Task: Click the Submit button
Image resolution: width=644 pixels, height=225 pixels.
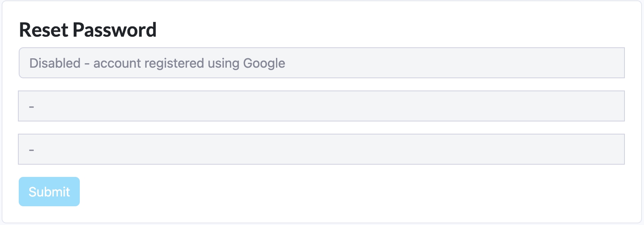Action: 49,192
